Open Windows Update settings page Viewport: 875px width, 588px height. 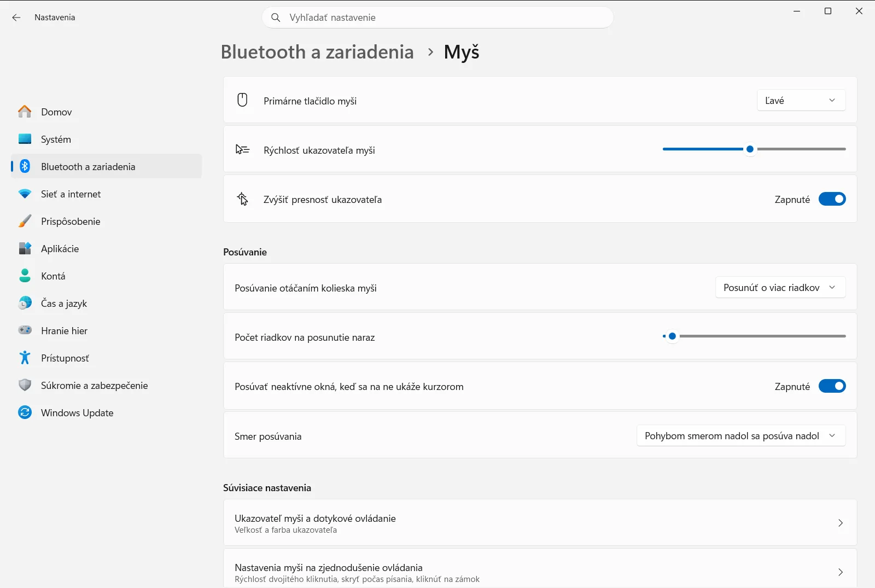pyautogui.click(x=106, y=412)
